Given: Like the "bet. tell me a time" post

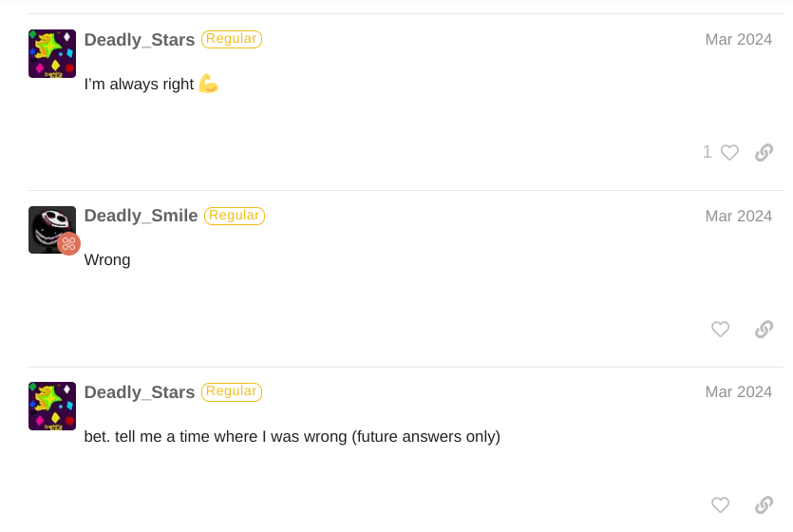Looking at the screenshot, I should tap(721, 505).
